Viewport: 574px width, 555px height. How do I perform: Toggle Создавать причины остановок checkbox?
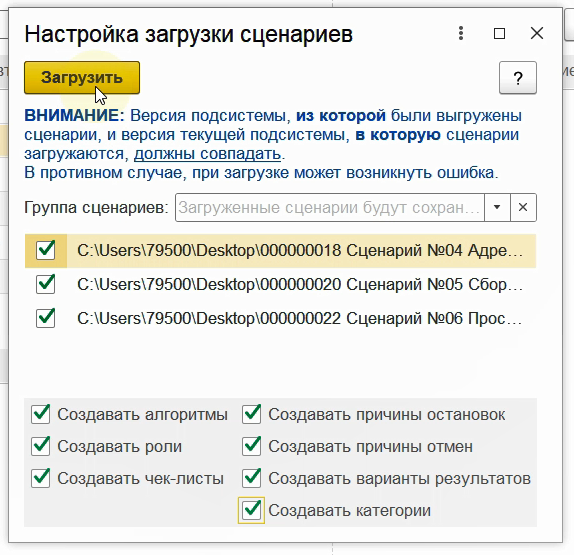(251, 414)
